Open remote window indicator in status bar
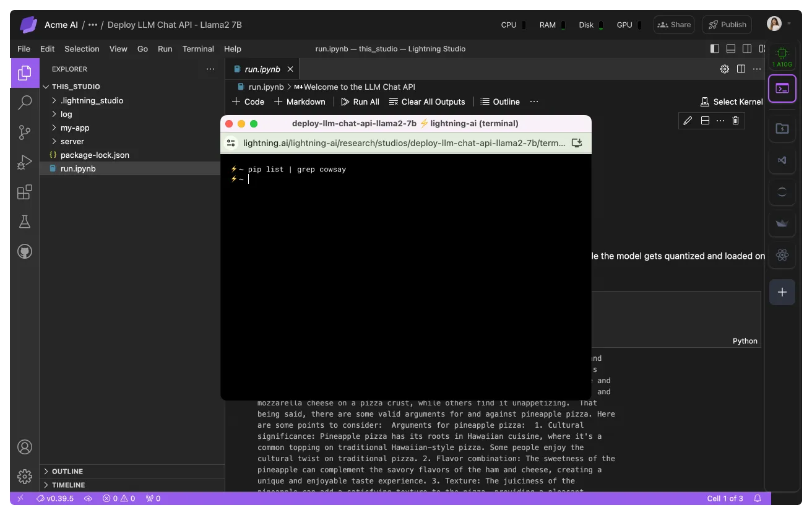The image size is (812, 515). pyautogui.click(x=20, y=498)
